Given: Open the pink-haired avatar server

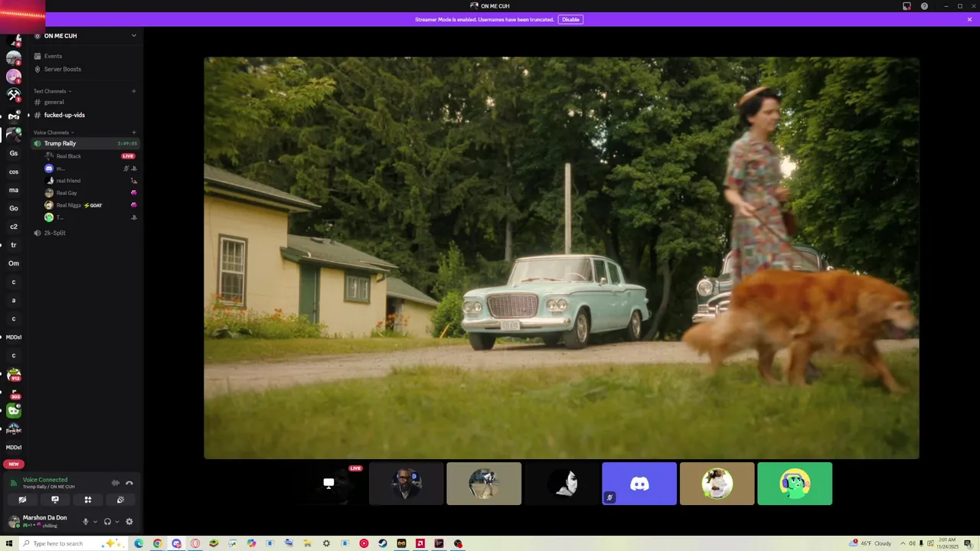Looking at the screenshot, I should click(14, 77).
